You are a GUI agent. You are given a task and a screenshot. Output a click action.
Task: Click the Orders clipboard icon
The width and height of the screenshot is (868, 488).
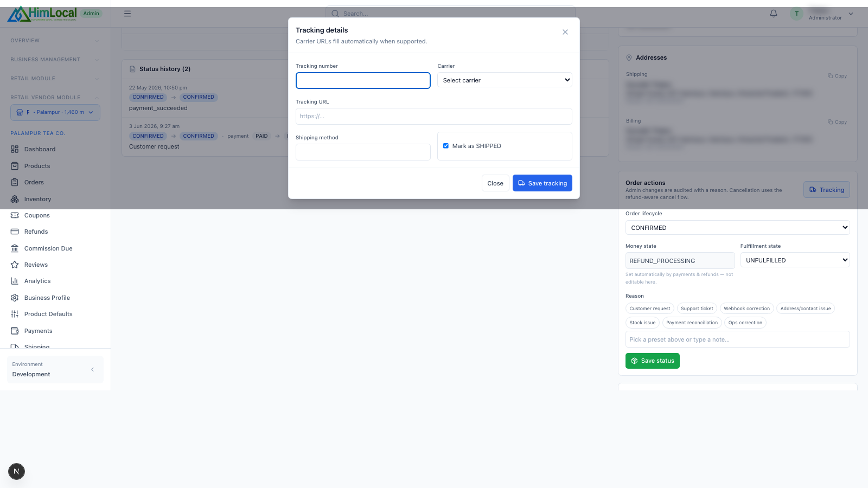[15, 182]
